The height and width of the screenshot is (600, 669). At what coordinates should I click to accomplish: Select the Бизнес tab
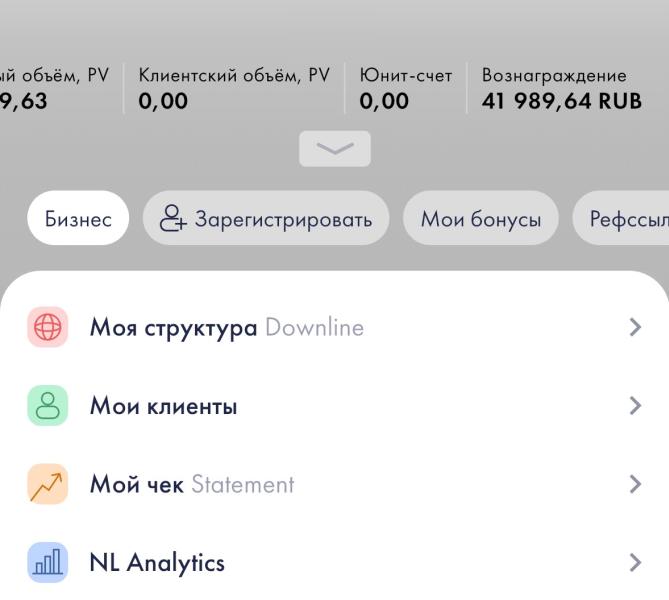tap(78, 219)
